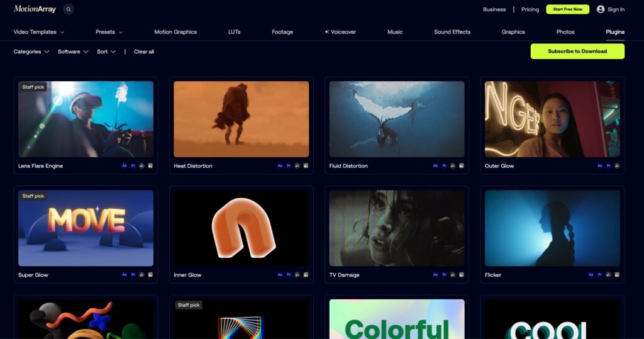Image resolution: width=644 pixels, height=339 pixels.
Task: Click Premiere Pro icon on Lens Flare Engine
Action: coord(133,165)
